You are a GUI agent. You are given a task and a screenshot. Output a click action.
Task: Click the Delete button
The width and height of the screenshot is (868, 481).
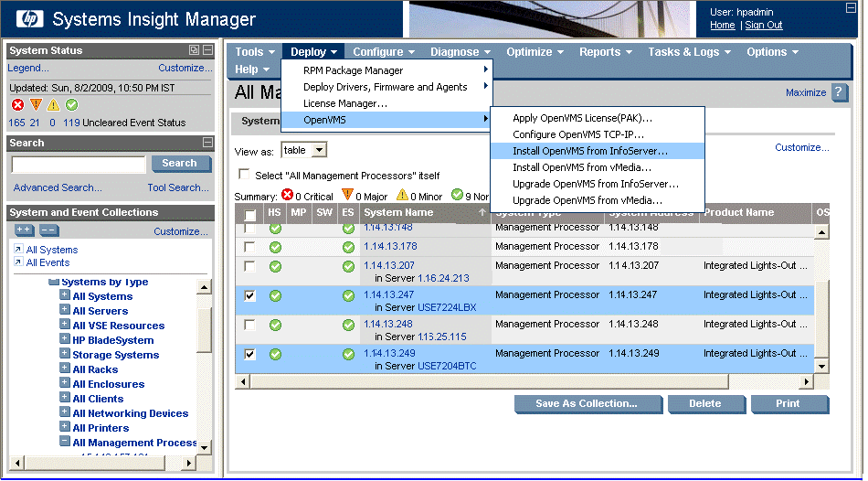coord(705,404)
